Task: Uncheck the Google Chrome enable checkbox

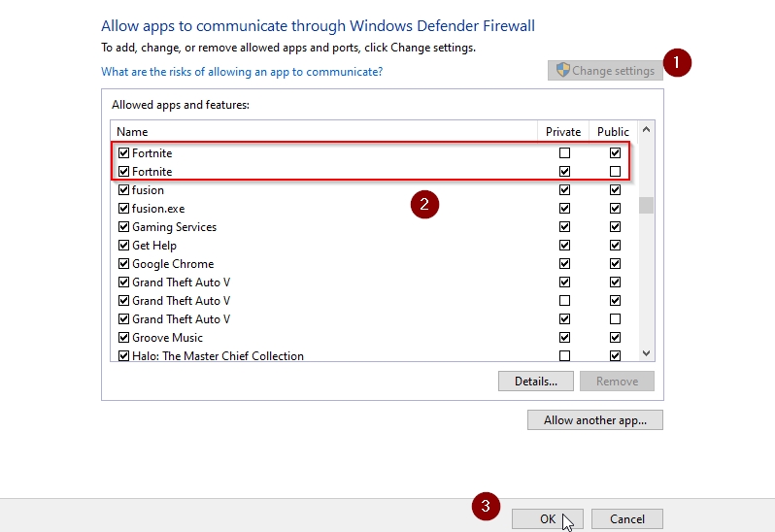Action: click(123, 264)
